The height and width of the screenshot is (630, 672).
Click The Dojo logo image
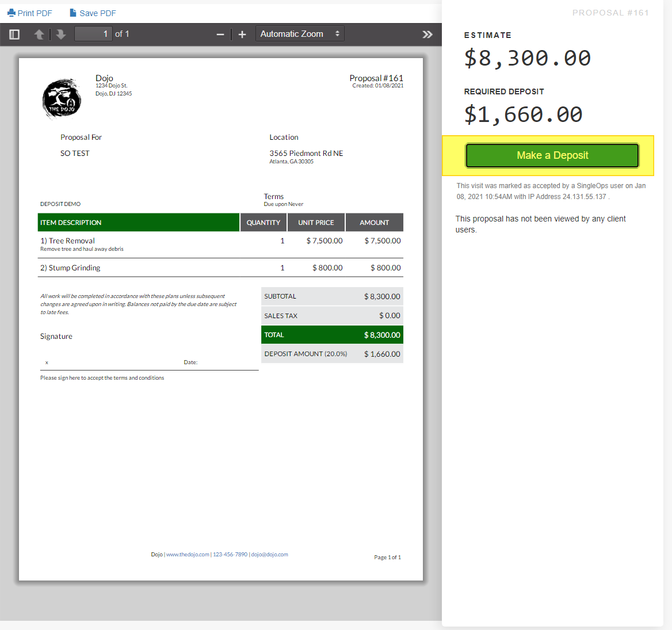pyautogui.click(x=62, y=98)
